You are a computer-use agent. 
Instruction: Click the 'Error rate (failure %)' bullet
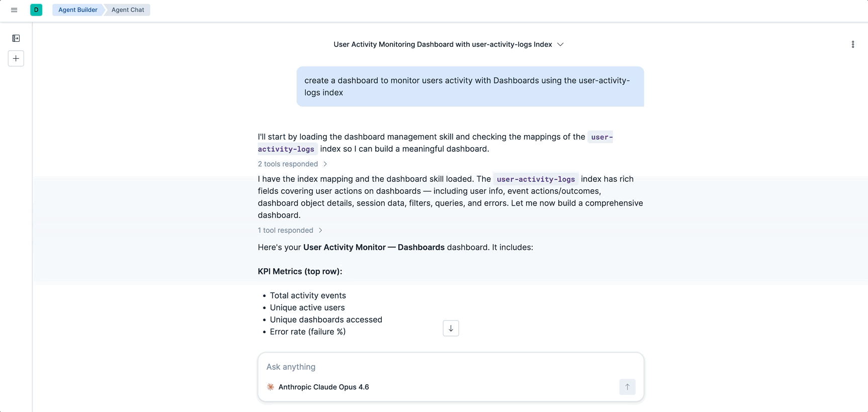point(308,332)
